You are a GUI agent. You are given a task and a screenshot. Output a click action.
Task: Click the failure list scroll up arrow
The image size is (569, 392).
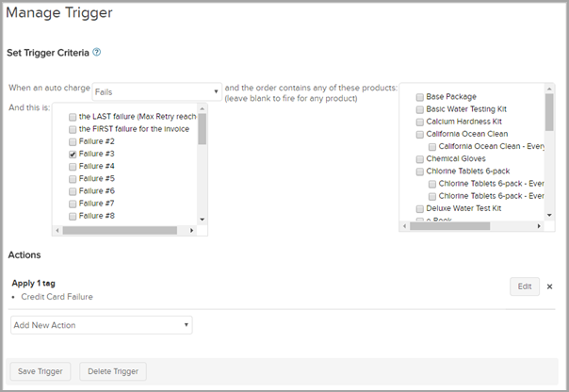tap(203, 108)
